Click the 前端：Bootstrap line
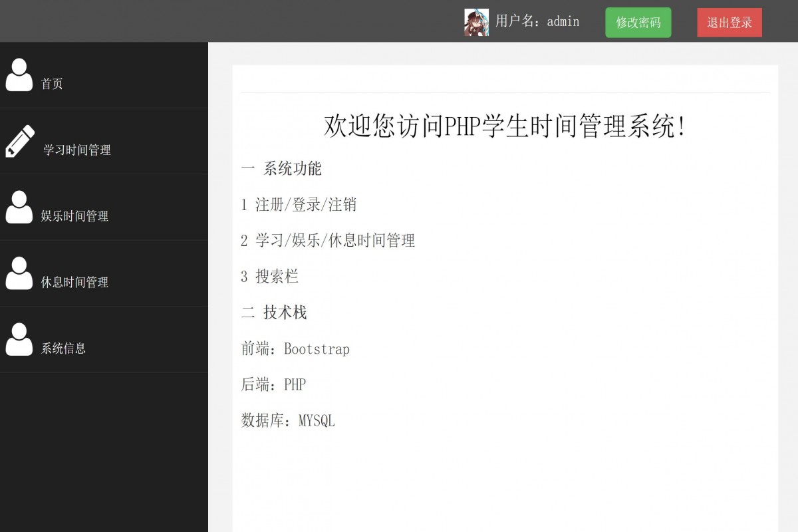 pos(296,348)
